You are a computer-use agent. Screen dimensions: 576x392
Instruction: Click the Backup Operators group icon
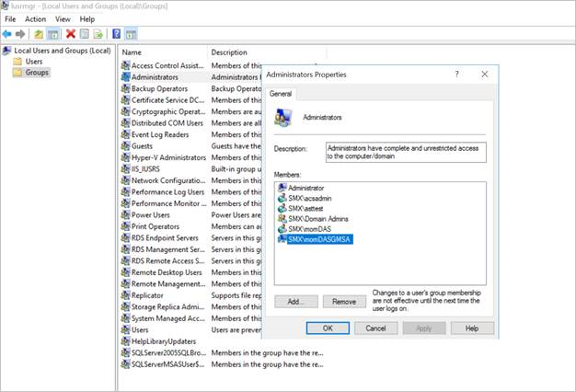pyautogui.click(x=125, y=88)
